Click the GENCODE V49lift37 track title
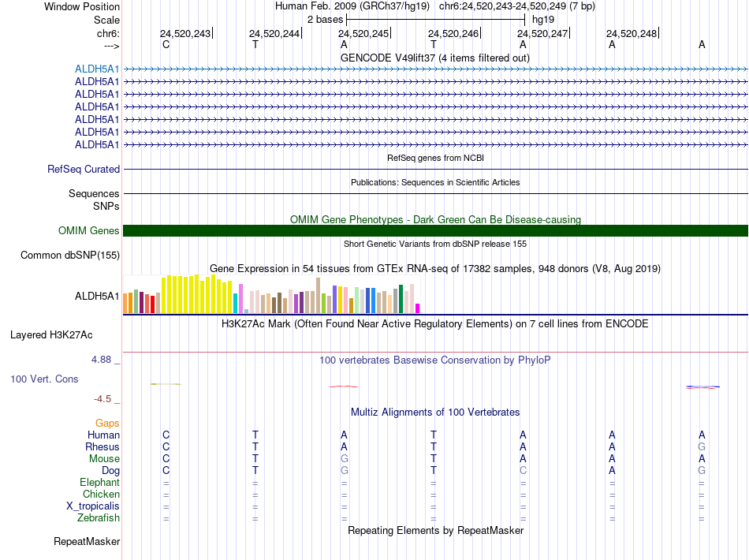Viewport: 749px width, 560px height. [434, 58]
